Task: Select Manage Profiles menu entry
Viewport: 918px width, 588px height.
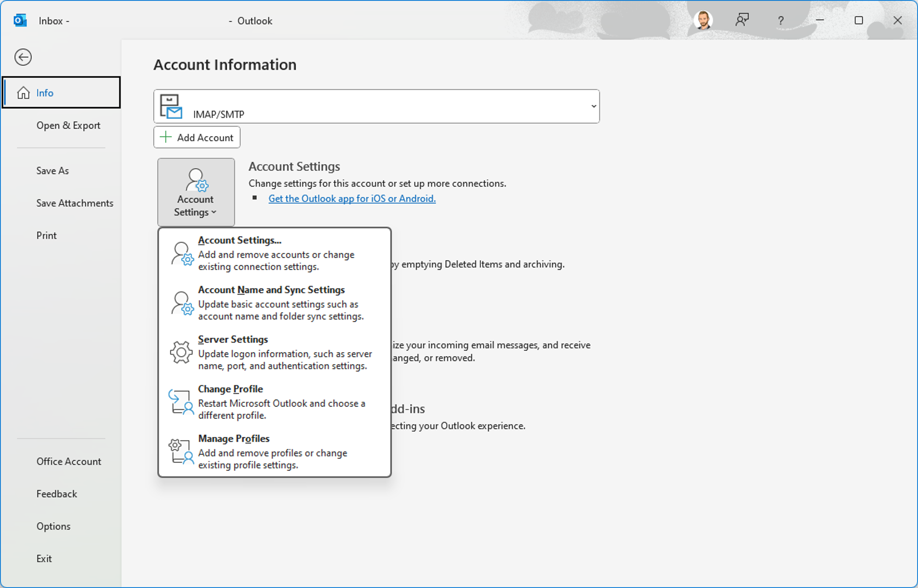Action: click(275, 452)
